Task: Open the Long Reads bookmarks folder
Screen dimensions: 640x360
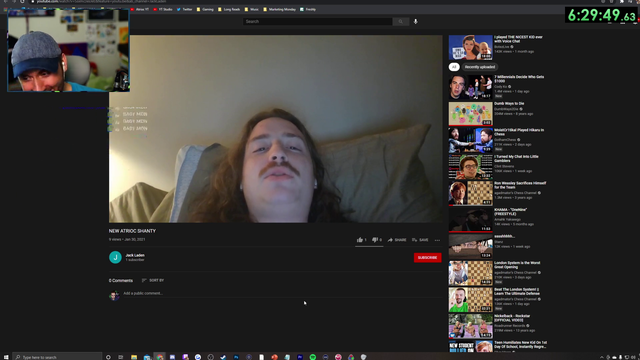Action: pyautogui.click(x=229, y=9)
